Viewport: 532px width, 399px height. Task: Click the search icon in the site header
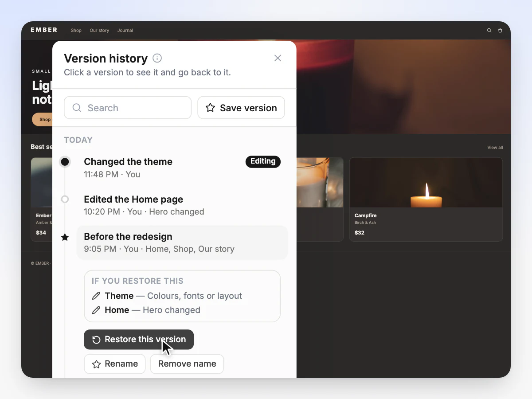pyautogui.click(x=489, y=31)
